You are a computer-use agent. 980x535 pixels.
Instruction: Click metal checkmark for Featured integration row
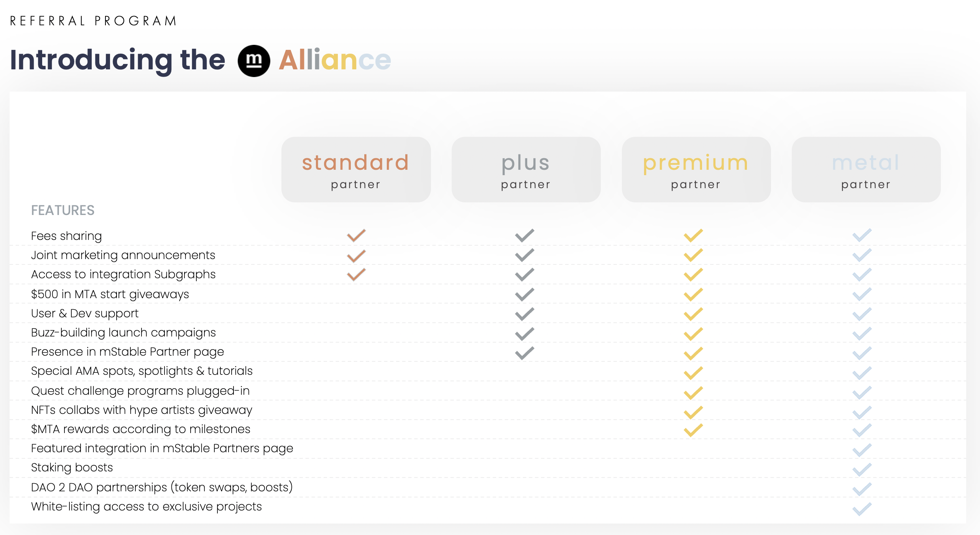(x=862, y=450)
